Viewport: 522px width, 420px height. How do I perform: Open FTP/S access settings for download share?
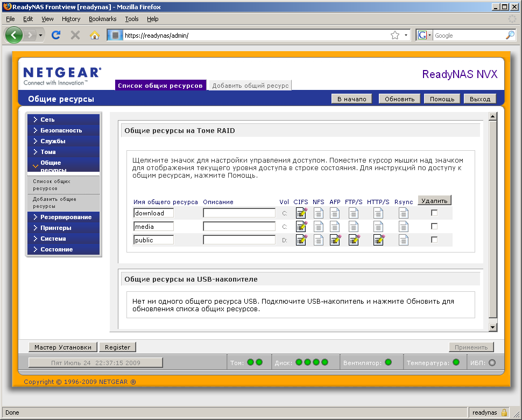coord(354,213)
